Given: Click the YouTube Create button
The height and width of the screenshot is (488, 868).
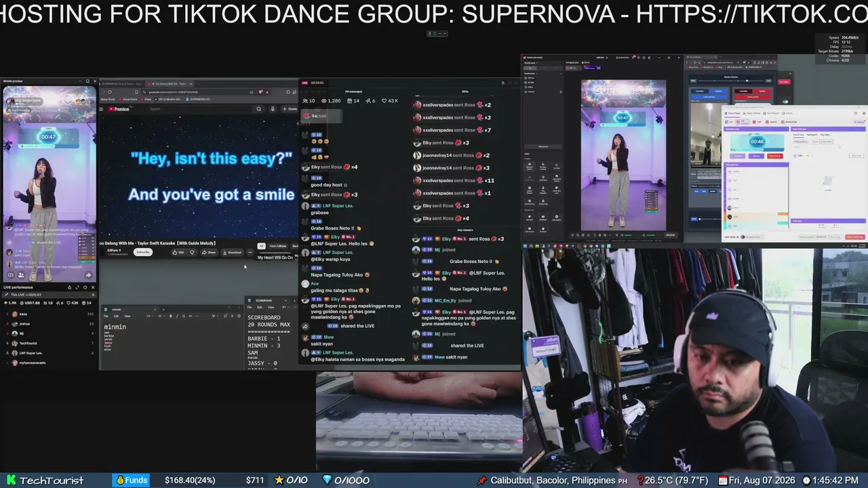Looking at the screenshot, I should pos(291,109).
